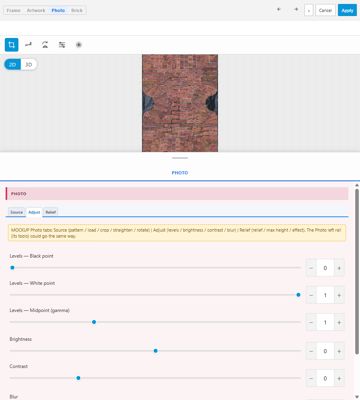Click the Midpoint gamma slider
This screenshot has width=360, height=400.
pos(155,322)
